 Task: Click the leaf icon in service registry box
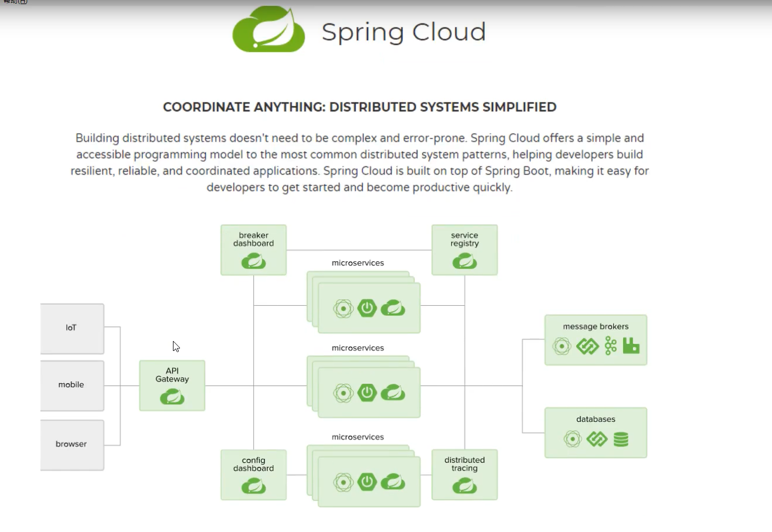(x=464, y=261)
